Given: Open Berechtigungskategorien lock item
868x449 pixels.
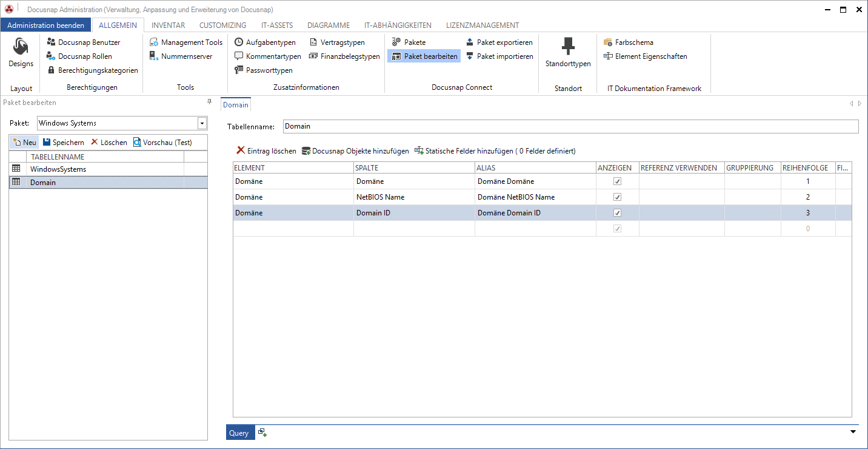Looking at the screenshot, I should pos(93,70).
